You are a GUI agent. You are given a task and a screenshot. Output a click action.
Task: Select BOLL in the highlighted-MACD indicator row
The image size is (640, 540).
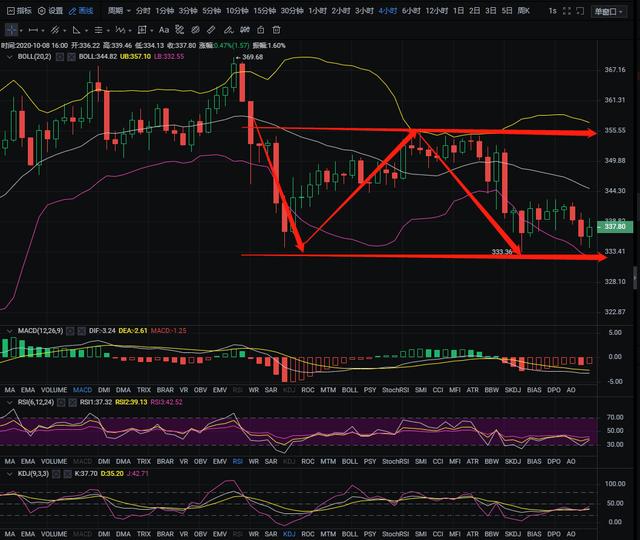[x=349, y=390]
